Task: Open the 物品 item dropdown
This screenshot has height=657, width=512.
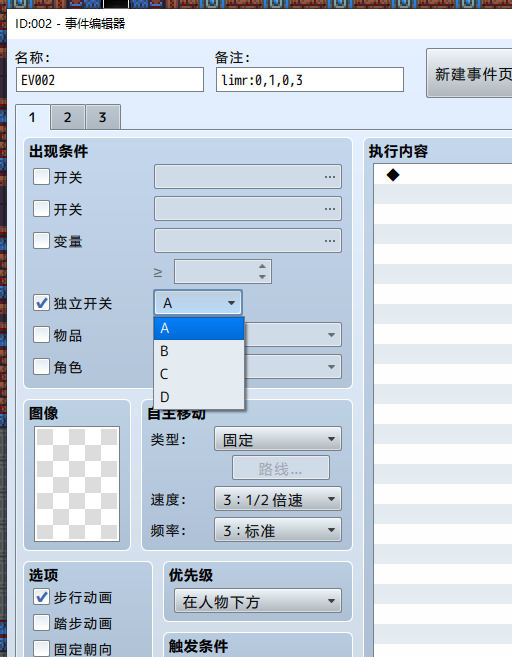Action: (293, 335)
